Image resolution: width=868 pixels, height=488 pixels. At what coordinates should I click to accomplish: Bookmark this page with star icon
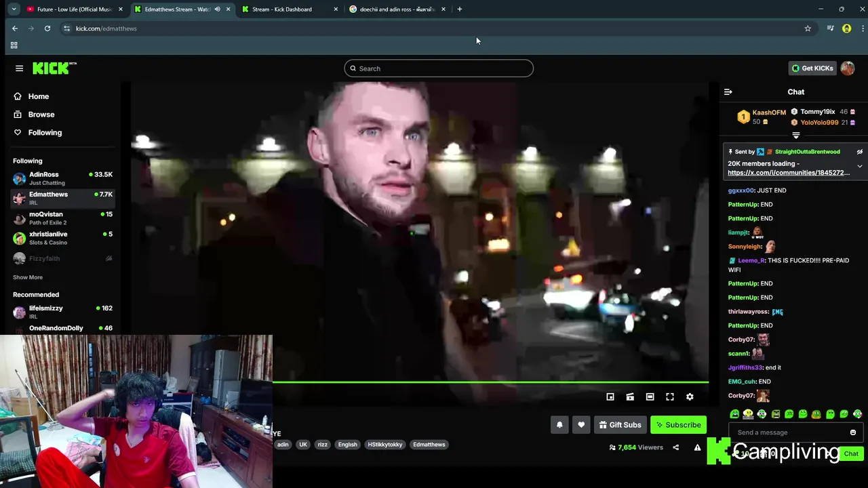pyautogui.click(x=808, y=28)
